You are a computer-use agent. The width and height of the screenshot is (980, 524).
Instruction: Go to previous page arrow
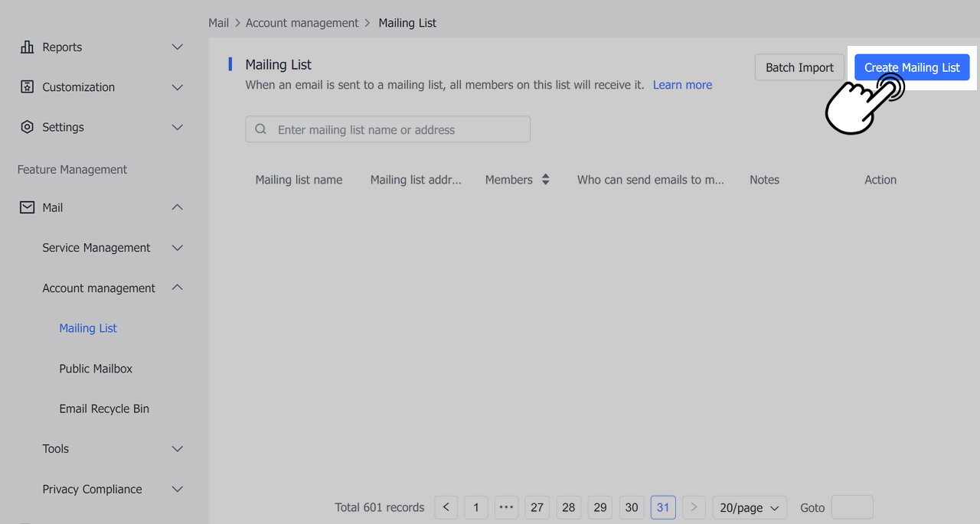tap(446, 507)
